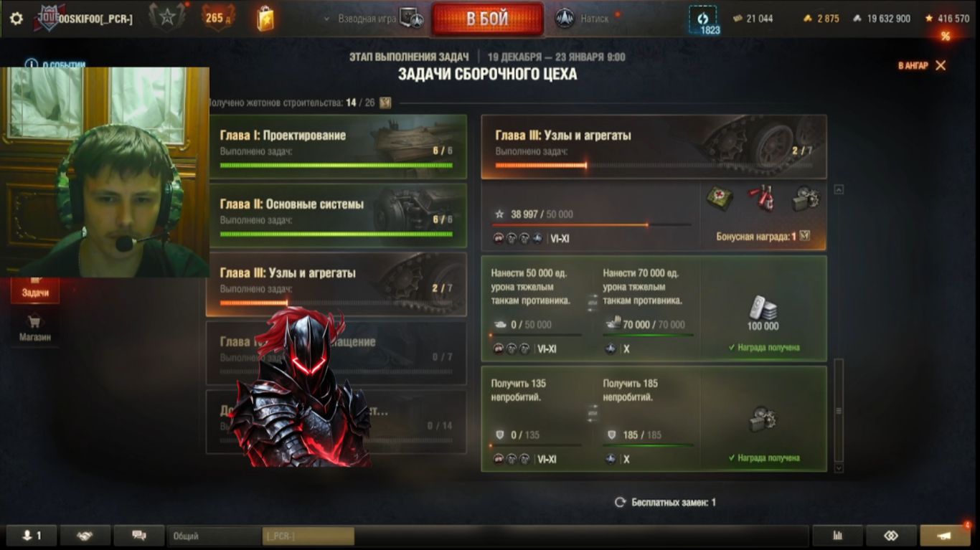Click the task list scroll-down arrow
Viewport: 980px width, 550px height.
tap(839, 468)
